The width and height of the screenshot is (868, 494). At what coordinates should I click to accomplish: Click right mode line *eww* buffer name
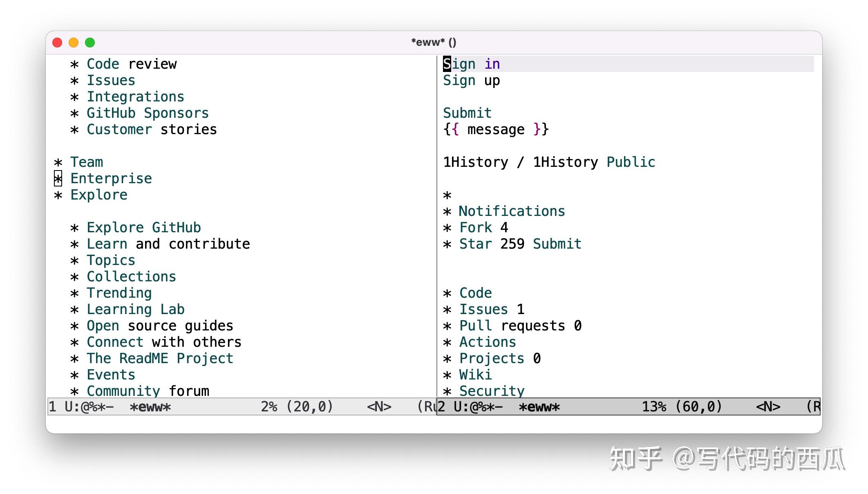tap(539, 407)
